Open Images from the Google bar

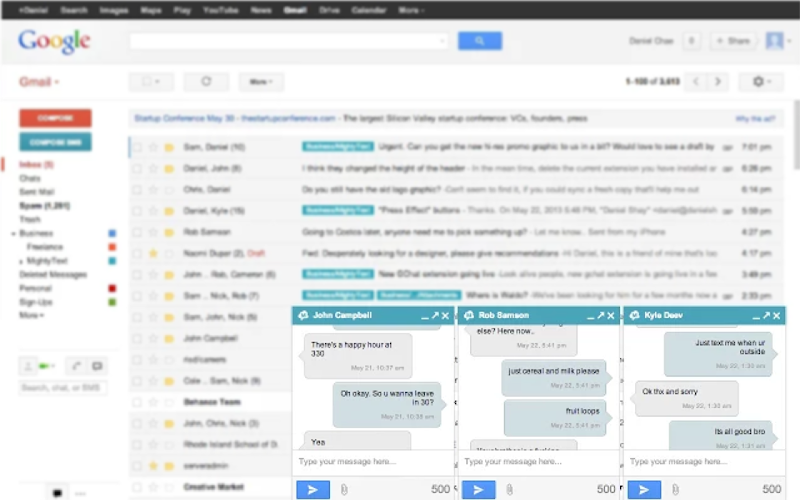[114, 10]
